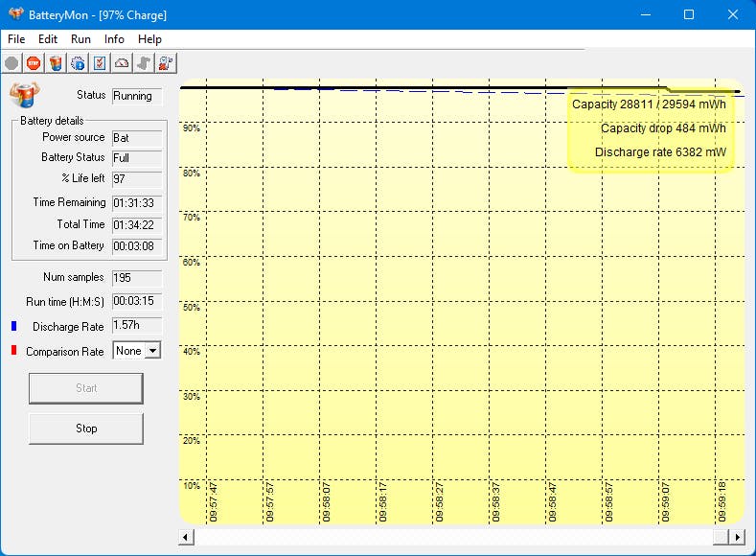756x556 pixels.
Task: Click the graph scrollbar left arrow
Action: click(186, 537)
